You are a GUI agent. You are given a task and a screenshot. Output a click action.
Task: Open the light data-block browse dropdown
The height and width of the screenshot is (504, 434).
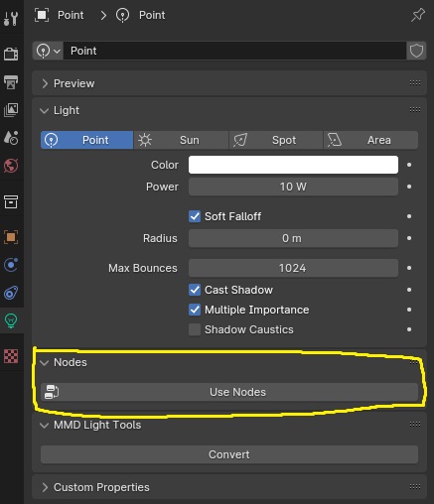(x=49, y=51)
